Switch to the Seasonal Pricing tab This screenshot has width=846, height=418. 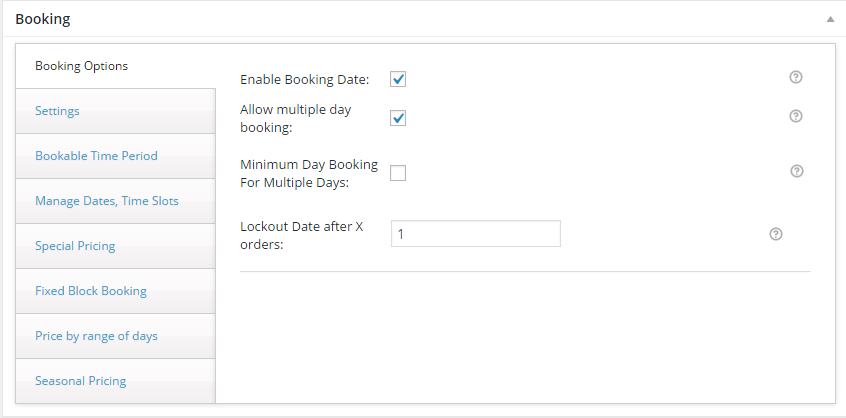(115, 381)
